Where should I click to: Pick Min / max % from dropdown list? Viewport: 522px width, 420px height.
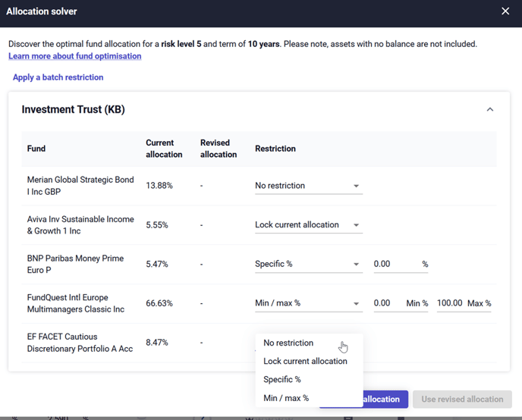[286, 398]
